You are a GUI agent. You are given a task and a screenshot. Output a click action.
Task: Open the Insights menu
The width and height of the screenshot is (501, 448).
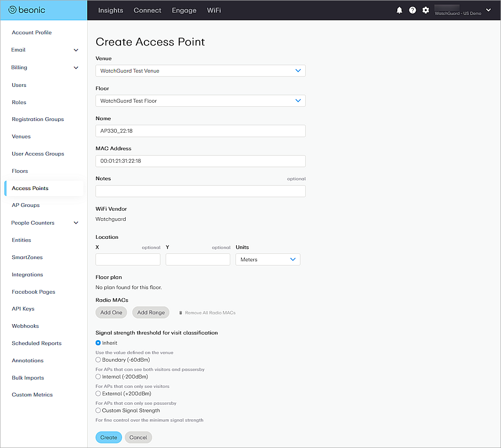[110, 10]
